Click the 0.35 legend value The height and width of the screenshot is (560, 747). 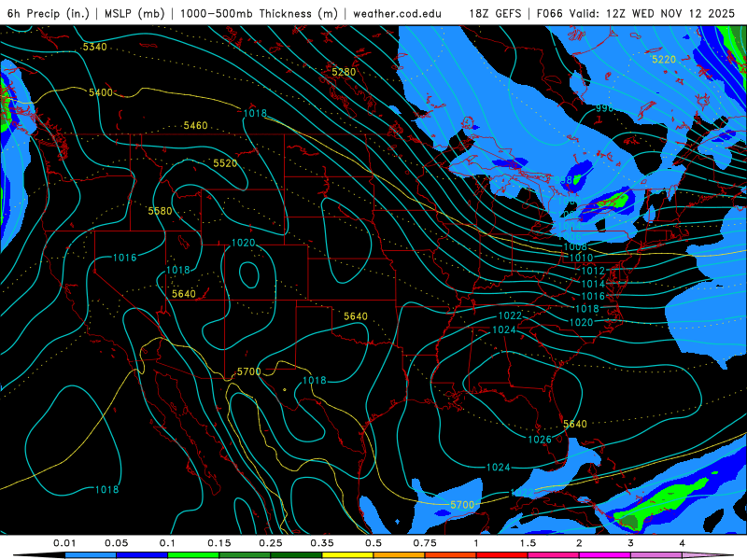(x=322, y=543)
